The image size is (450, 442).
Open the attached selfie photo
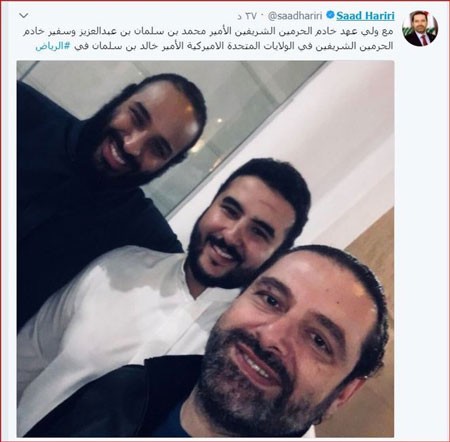[x=206, y=249]
